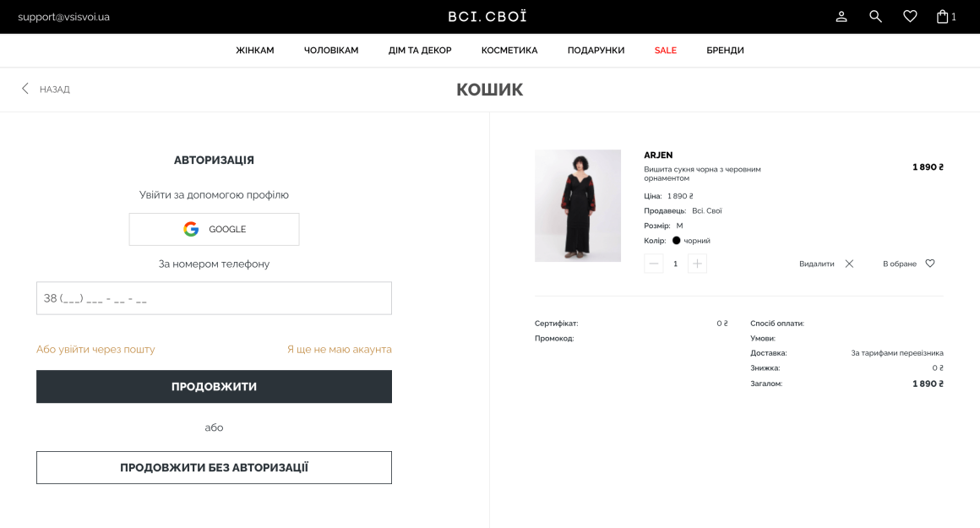Increase quantity with the plus button
Viewport: 980px width, 528px height.
coord(697,264)
